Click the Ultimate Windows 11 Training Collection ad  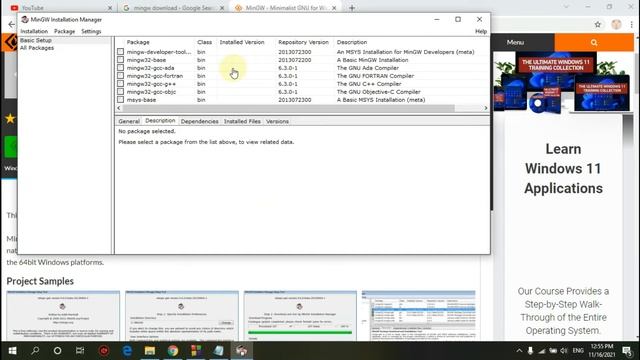tap(563, 82)
